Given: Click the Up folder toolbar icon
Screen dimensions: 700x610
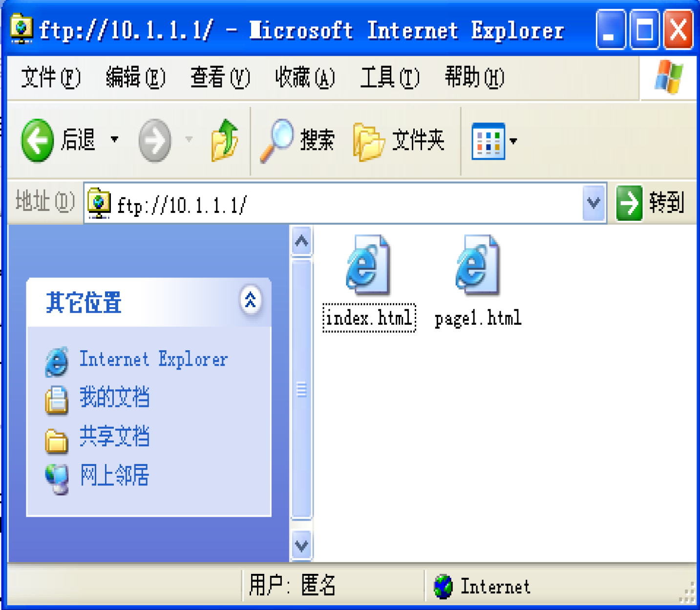Looking at the screenshot, I should coord(224,140).
